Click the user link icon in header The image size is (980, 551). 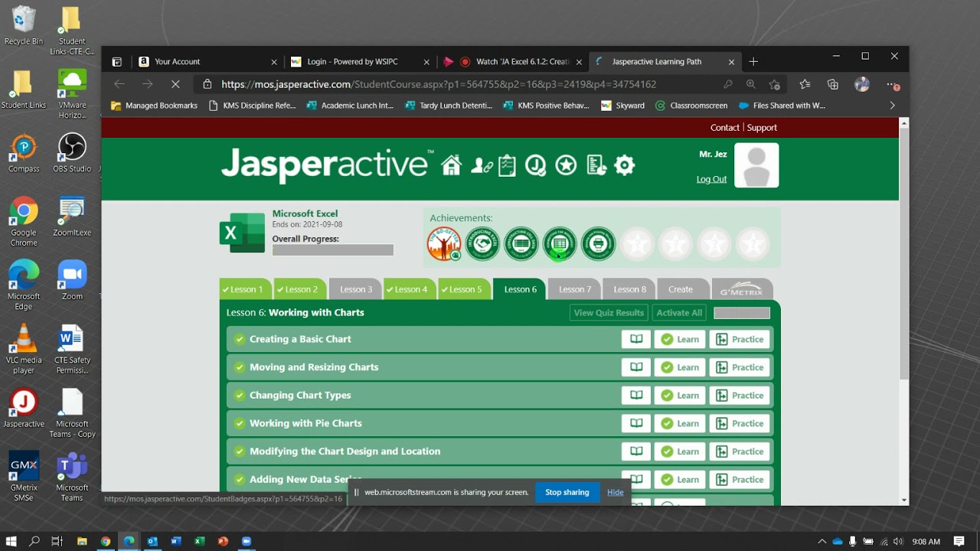(x=482, y=165)
